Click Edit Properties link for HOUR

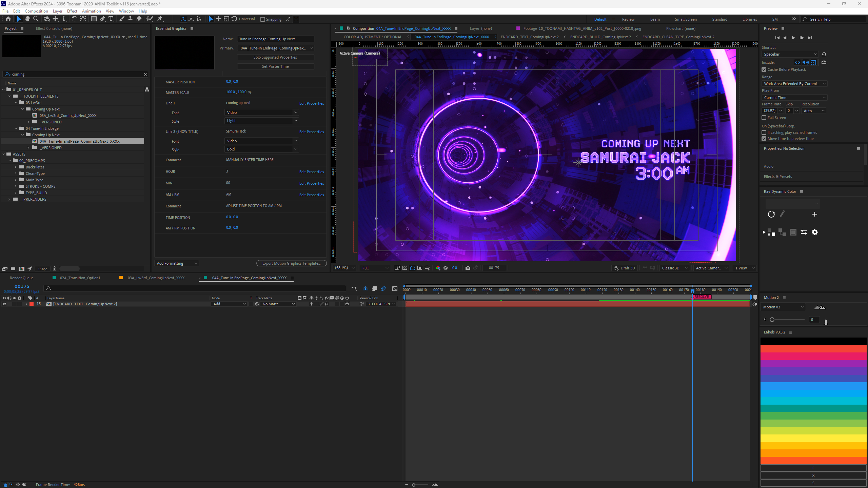click(x=311, y=172)
